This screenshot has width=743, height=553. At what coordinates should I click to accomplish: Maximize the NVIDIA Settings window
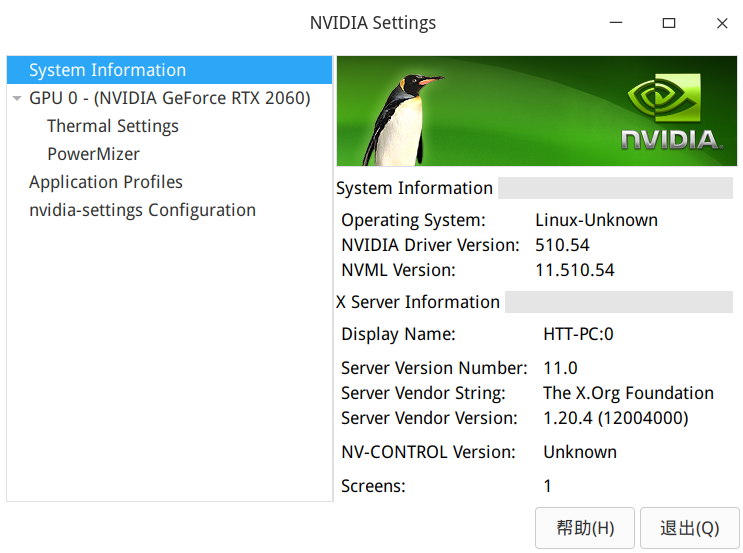pos(669,23)
